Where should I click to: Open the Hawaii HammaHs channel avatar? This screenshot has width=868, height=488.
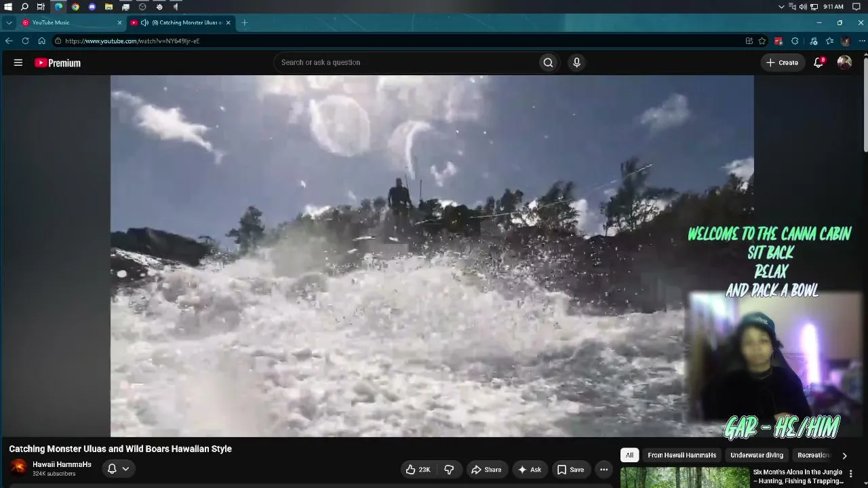click(x=18, y=468)
